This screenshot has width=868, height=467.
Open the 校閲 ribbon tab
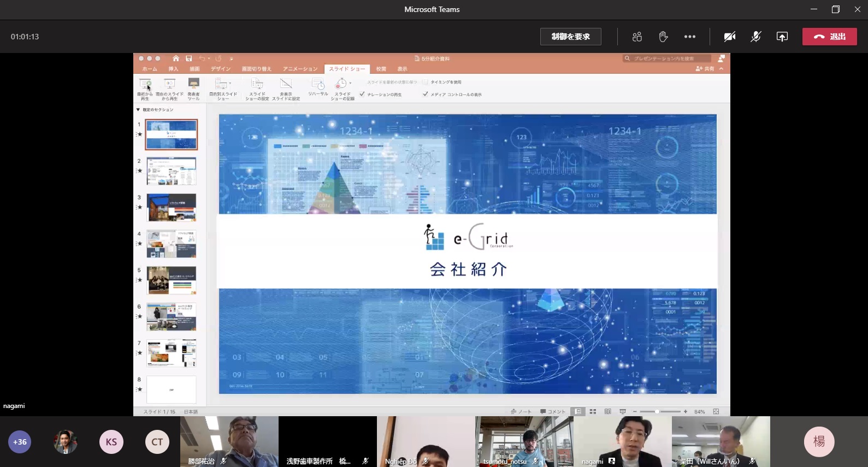pos(381,69)
